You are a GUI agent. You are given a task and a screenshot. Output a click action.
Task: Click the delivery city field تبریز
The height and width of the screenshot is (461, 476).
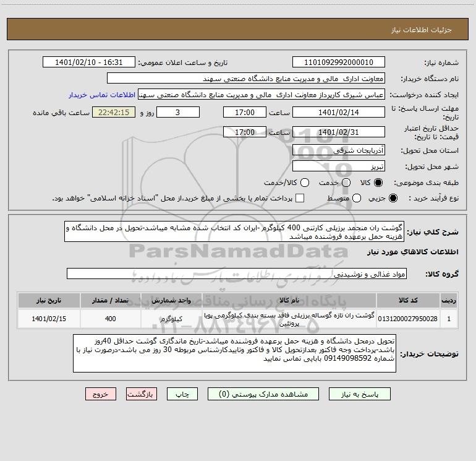[339, 166]
